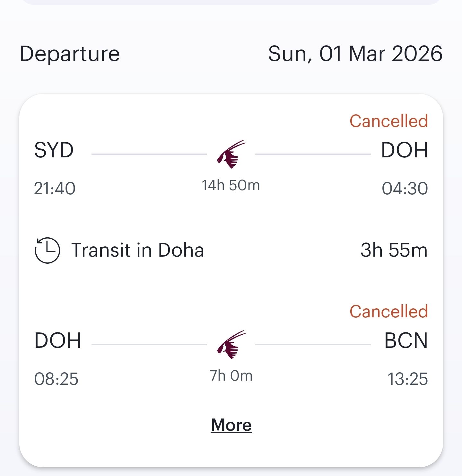
Task: Click Qatar Airways logo on DOH-BCN flight
Action: (x=231, y=344)
